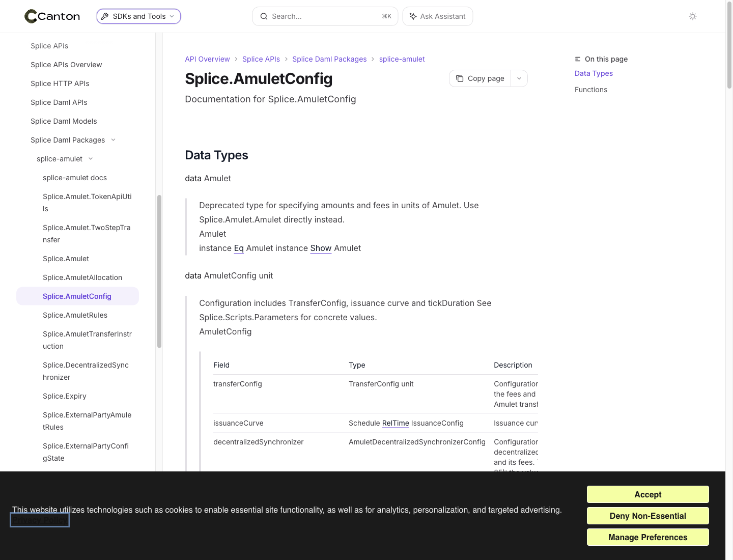Click the wrench icon in SDKs and Tools
Viewport: 733px width, 560px height.
[105, 16]
